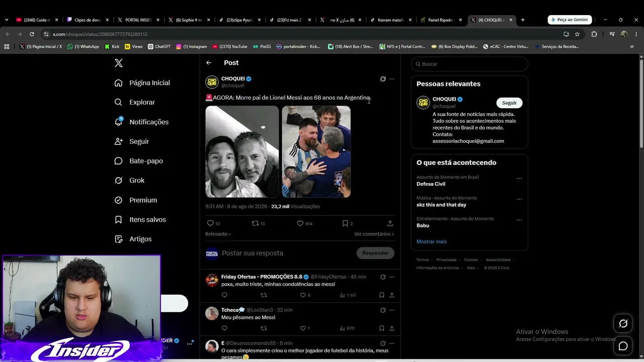
Task: Bookmark the Tcheca reply
Action: click(382, 328)
